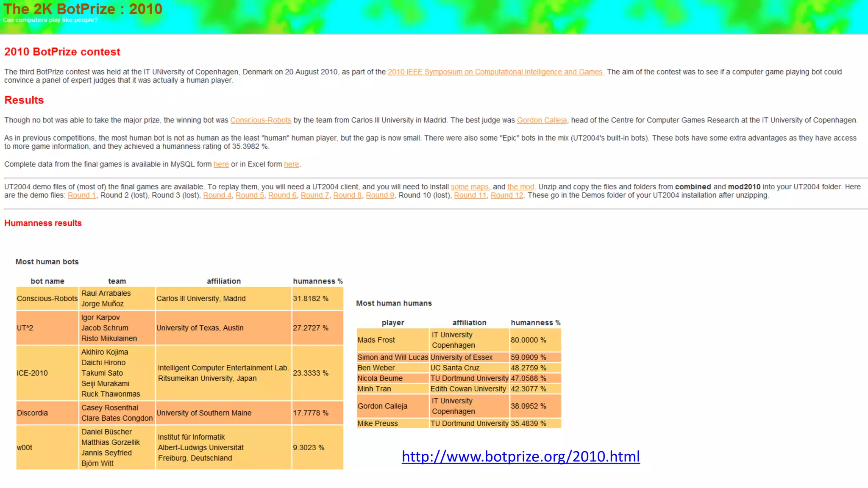Click team member 'Risto Miikulainen'
The image size is (868, 488).
[109, 338]
